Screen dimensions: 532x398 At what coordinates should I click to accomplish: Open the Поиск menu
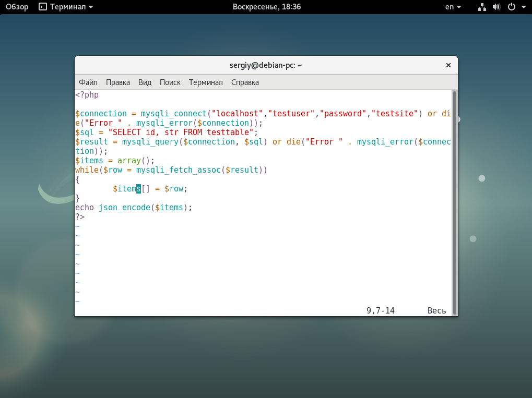170,82
